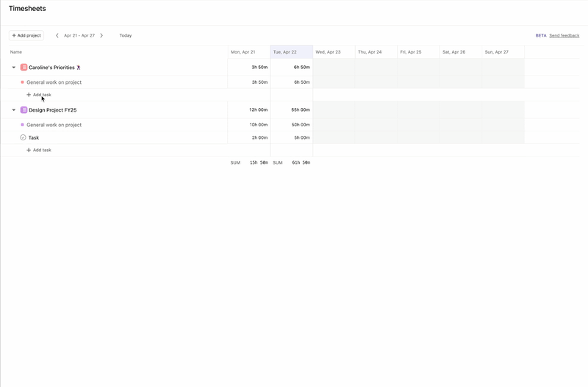Image resolution: width=588 pixels, height=387 pixels.
Task: Click the BETA badge label
Action: tap(540, 35)
